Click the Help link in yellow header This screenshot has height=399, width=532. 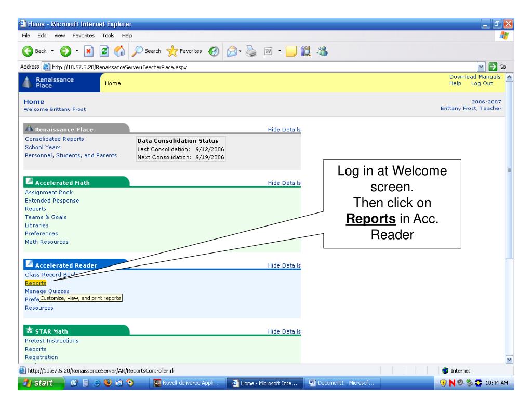pyautogui.click(x=455, y=83)
